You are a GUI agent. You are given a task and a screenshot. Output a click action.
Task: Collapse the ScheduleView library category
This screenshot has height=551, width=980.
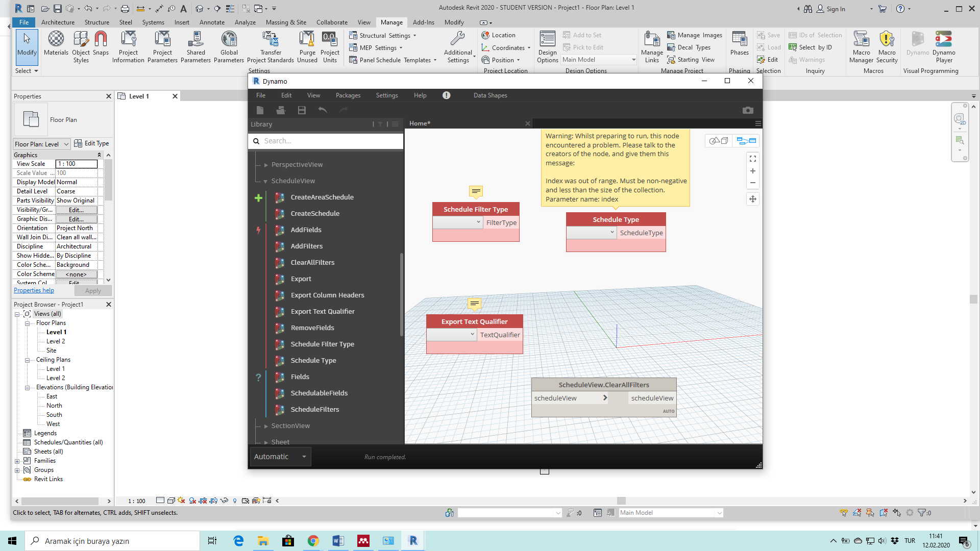265,181
